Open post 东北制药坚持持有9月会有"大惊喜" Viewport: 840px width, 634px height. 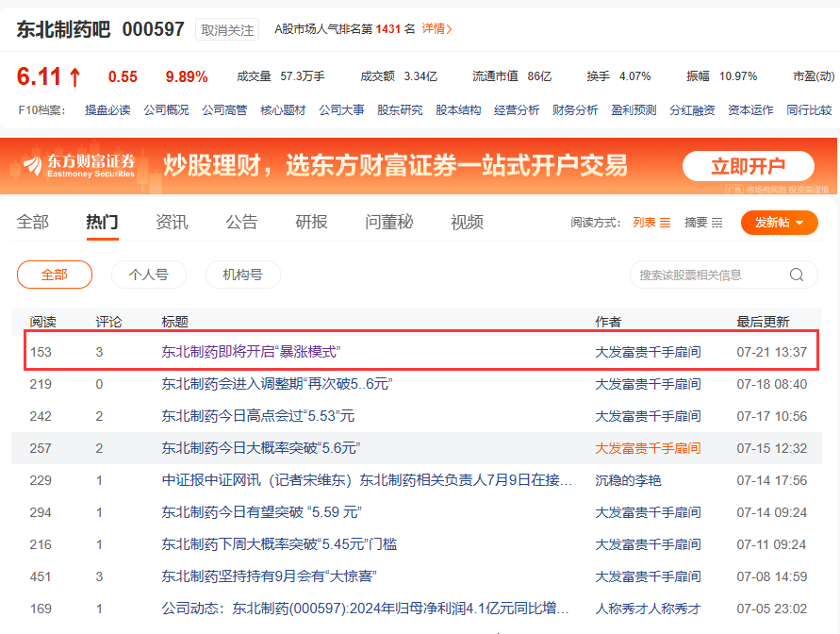pos(269,576)
